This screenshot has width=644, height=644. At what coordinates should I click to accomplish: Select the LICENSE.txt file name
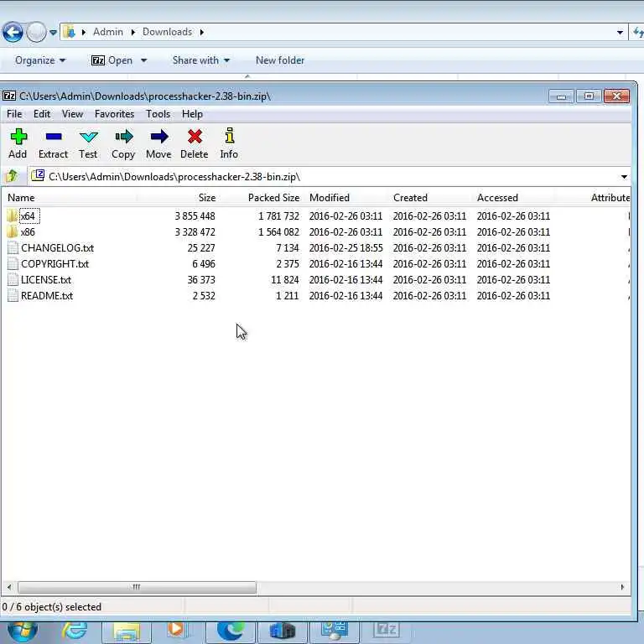pos(46,280)
